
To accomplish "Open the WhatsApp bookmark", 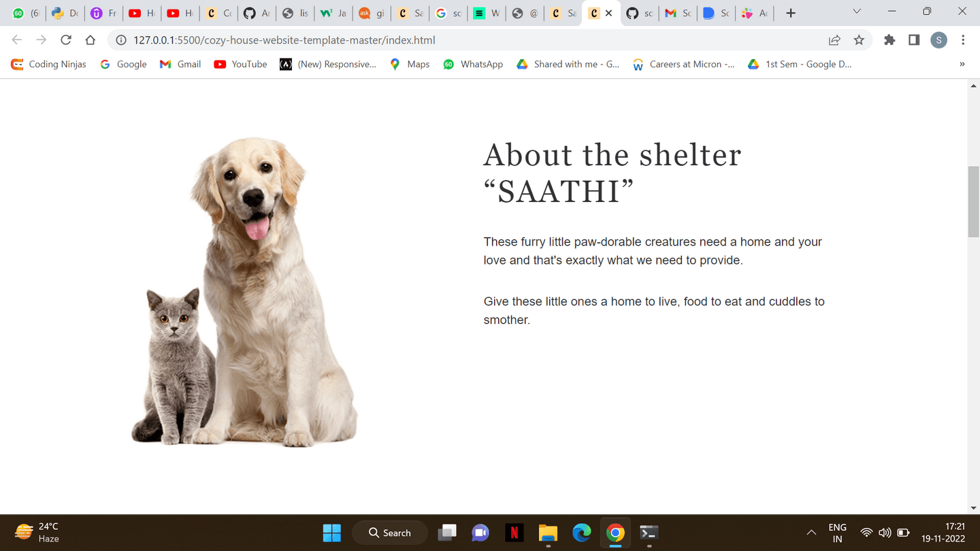I will [473, 64].
